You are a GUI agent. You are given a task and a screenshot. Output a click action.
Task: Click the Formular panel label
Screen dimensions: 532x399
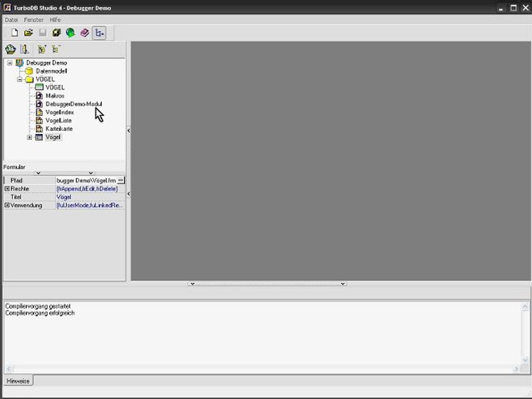(x=14, y=167)
